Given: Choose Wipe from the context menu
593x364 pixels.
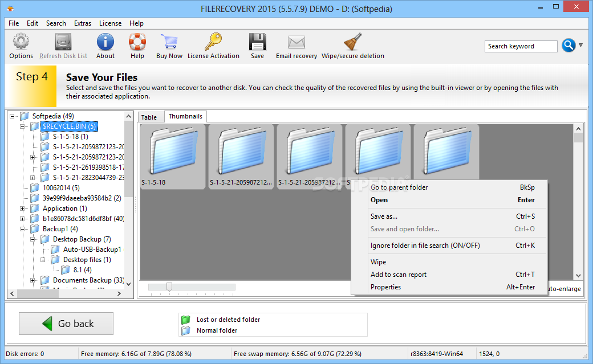Looking at the screenshot, I should tap(449, 262).
